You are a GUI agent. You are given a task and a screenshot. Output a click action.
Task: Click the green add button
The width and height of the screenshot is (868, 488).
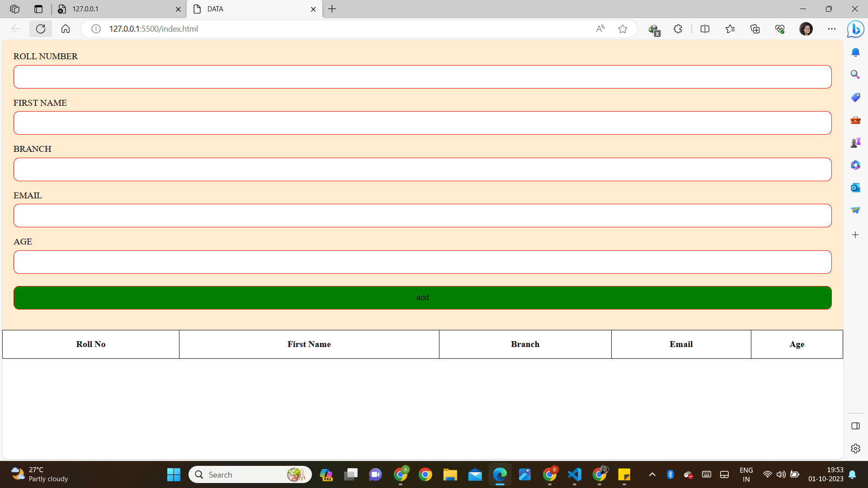coord(422,297)
